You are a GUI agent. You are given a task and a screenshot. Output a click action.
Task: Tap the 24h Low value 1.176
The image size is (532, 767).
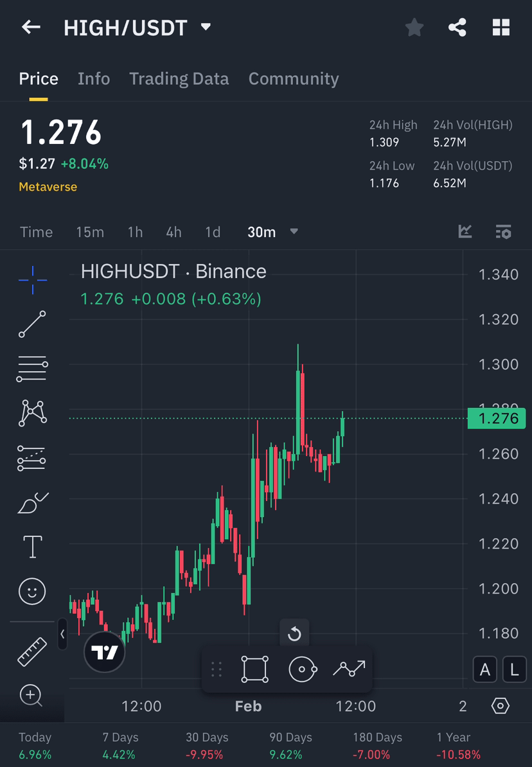point(384,184)
